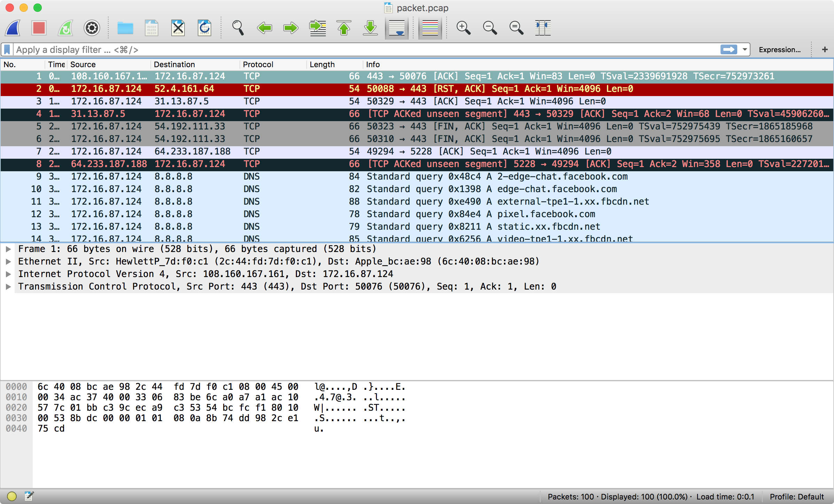
Task: Expand Ethernet II tree row
Action: tap(8, 261)
